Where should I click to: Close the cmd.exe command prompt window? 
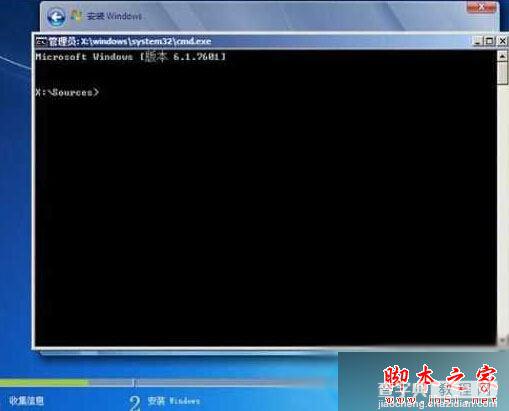point(502,41)
